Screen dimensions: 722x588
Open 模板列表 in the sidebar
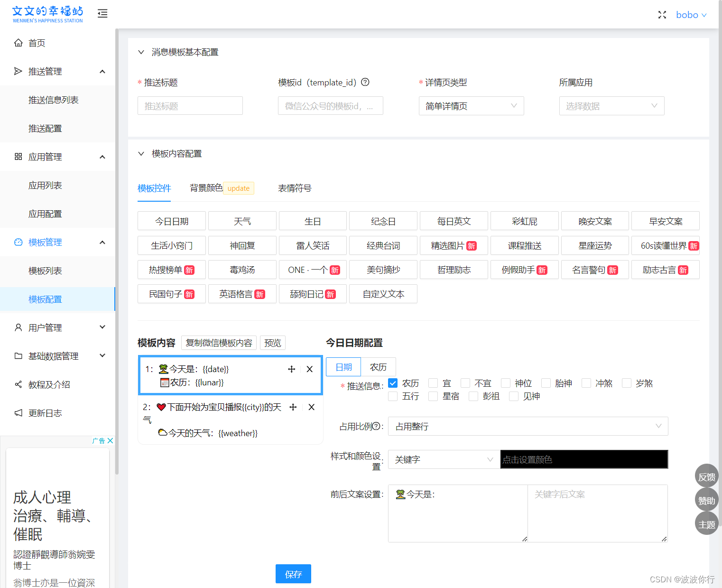[x=45, y=271]
